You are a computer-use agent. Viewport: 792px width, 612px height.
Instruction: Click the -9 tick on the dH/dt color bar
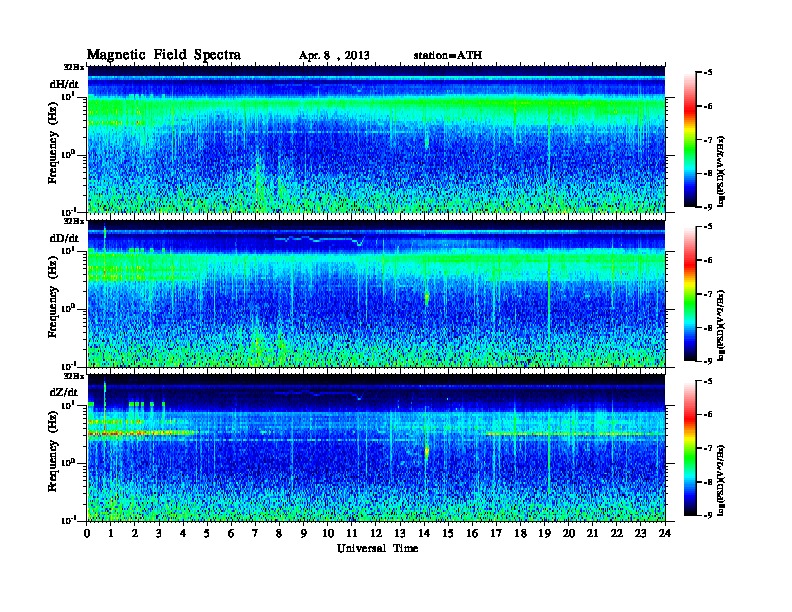707,207
